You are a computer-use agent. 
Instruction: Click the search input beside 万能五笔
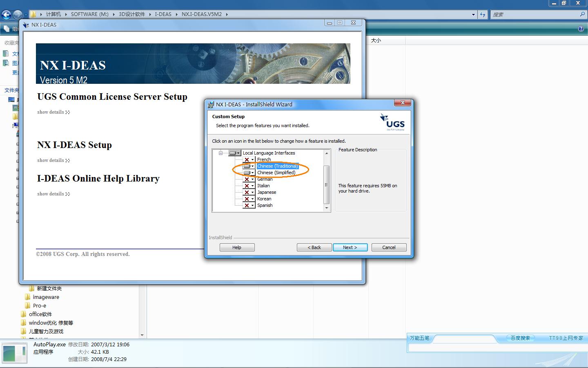(x=498, y=348)
